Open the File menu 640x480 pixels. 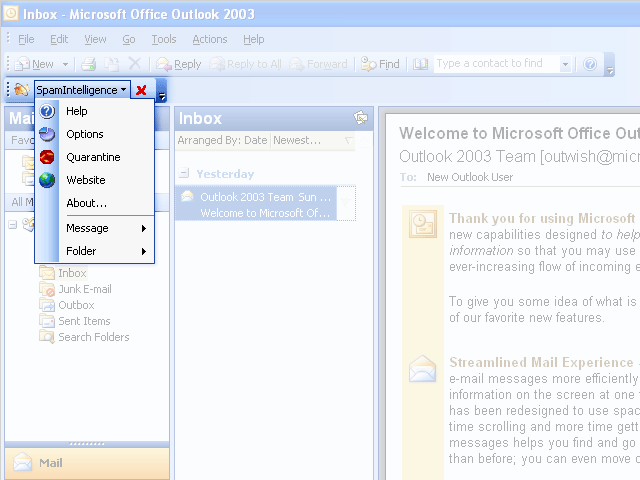(26, 39)
